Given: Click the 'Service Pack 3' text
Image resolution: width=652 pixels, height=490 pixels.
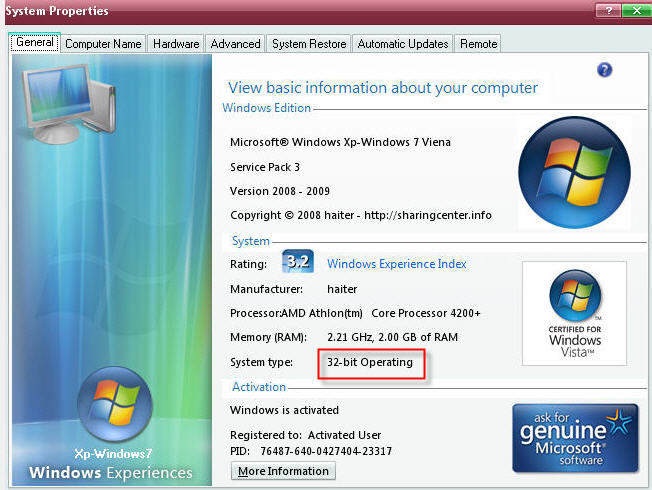Looking at the screenshot, I should coord(265,167).
